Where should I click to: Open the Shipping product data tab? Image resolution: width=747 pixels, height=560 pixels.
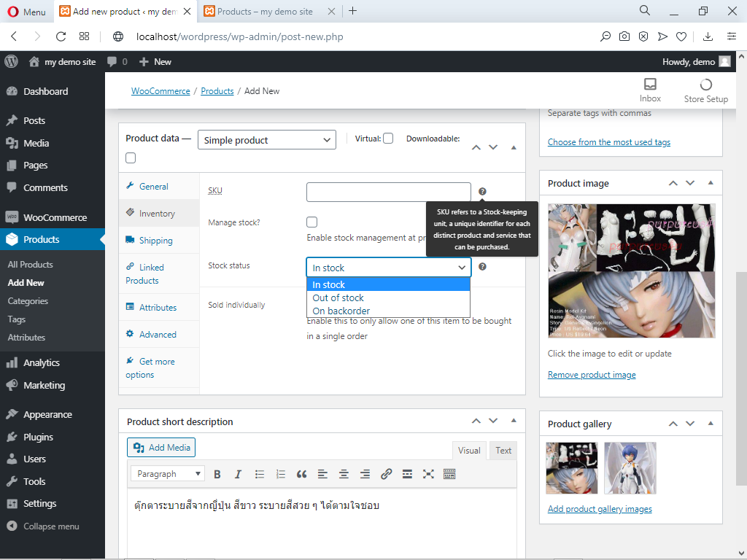(159, 241)
